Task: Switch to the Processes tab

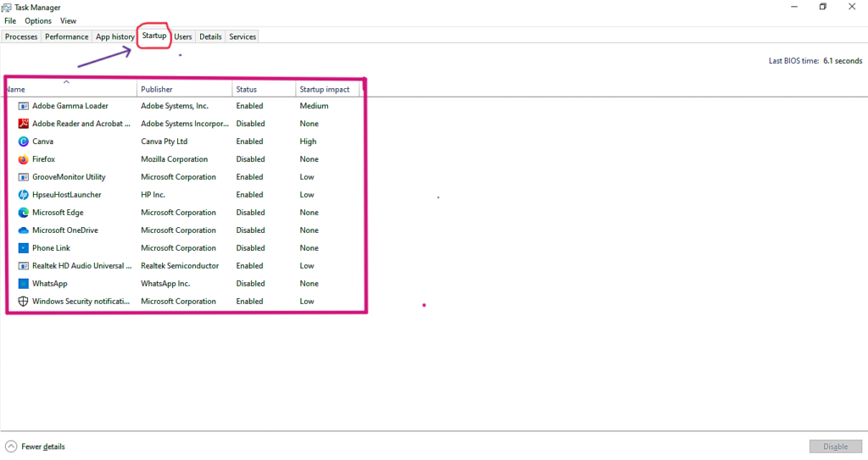Action: coord(21,36)
